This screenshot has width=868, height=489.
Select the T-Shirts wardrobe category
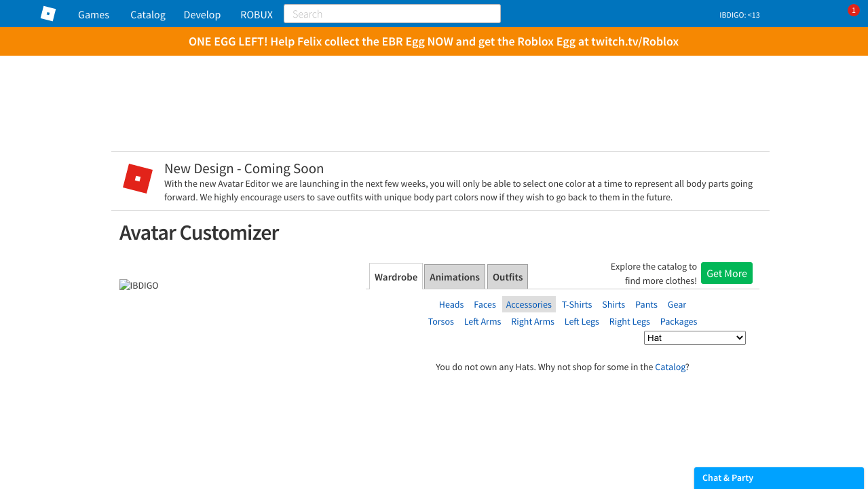pos(576,304)
